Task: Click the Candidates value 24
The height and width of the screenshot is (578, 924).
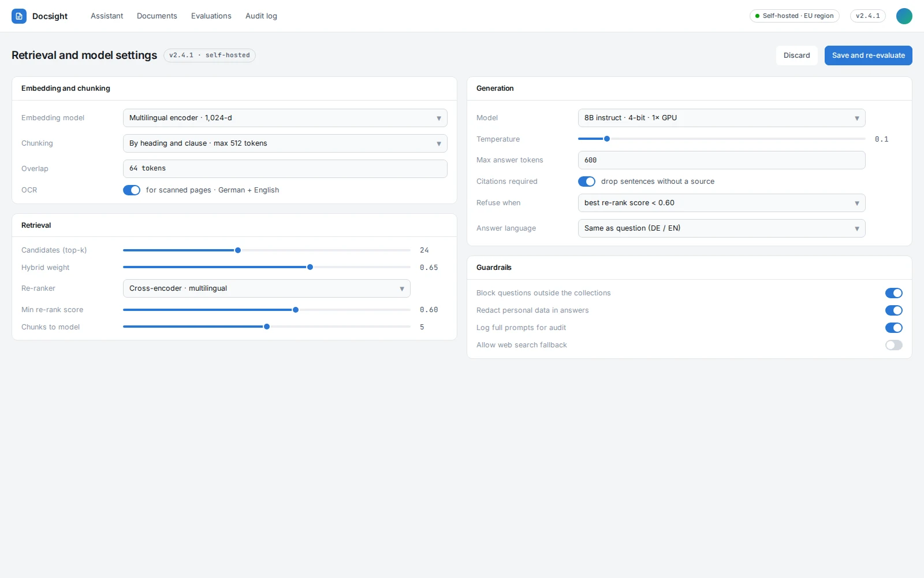Action: (x=424, y=250)
